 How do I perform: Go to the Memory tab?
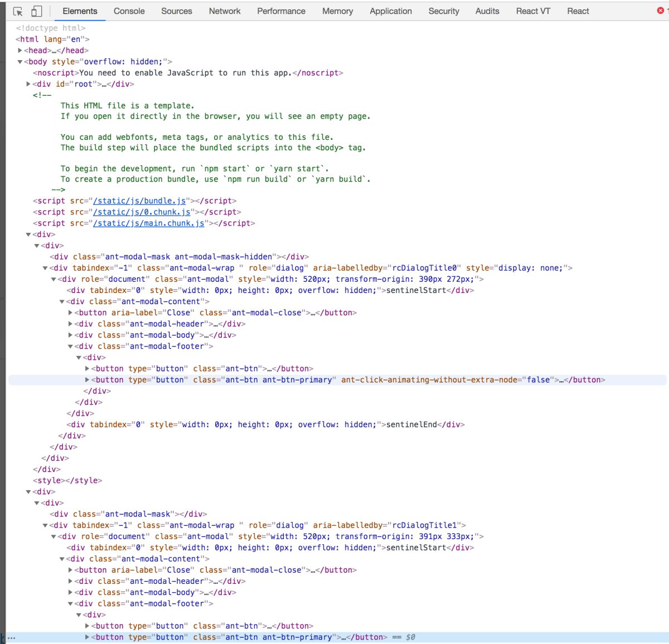(x=337, y=11)
